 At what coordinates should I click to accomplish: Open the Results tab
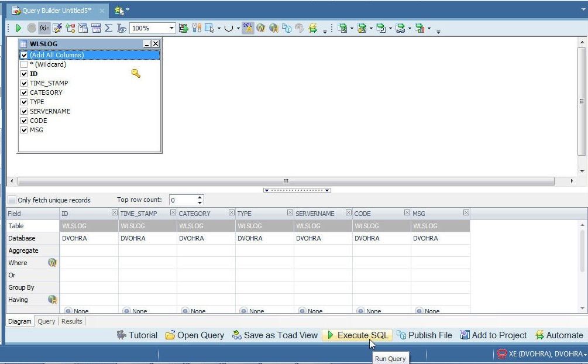click(71, 321)
